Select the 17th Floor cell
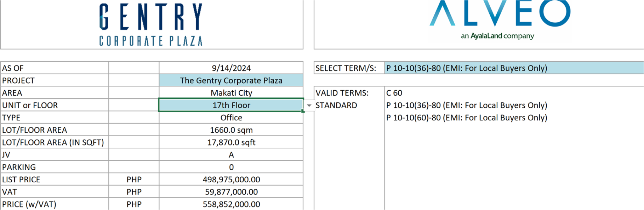 tap(231, 105)
